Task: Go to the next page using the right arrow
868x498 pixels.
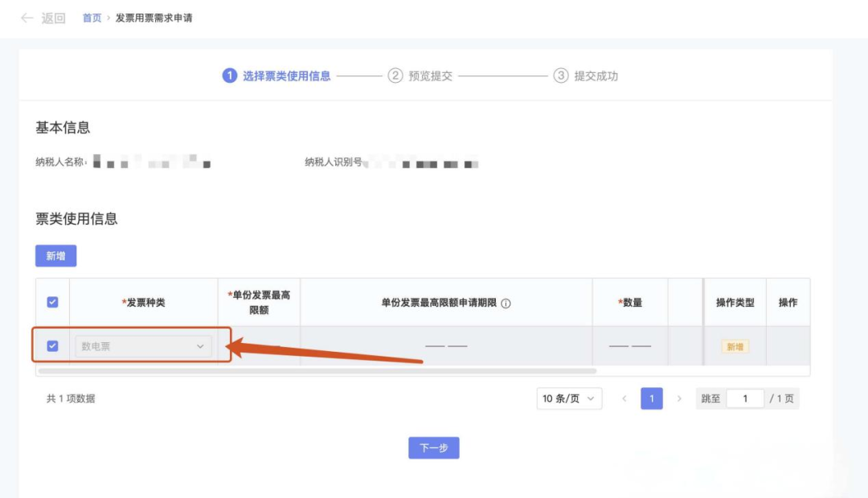Action: point(679,398)
